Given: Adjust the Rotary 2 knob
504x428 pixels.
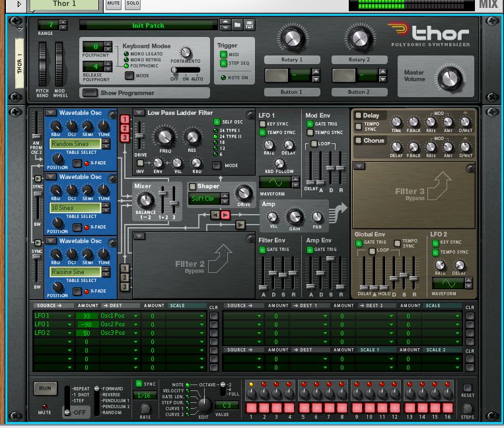Looking at the screenshot, I should [x=360, y=38].
